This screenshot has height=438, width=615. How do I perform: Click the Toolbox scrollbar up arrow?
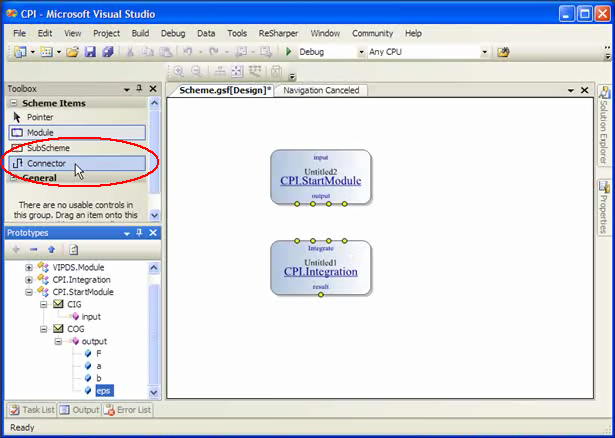pos(154,103)
